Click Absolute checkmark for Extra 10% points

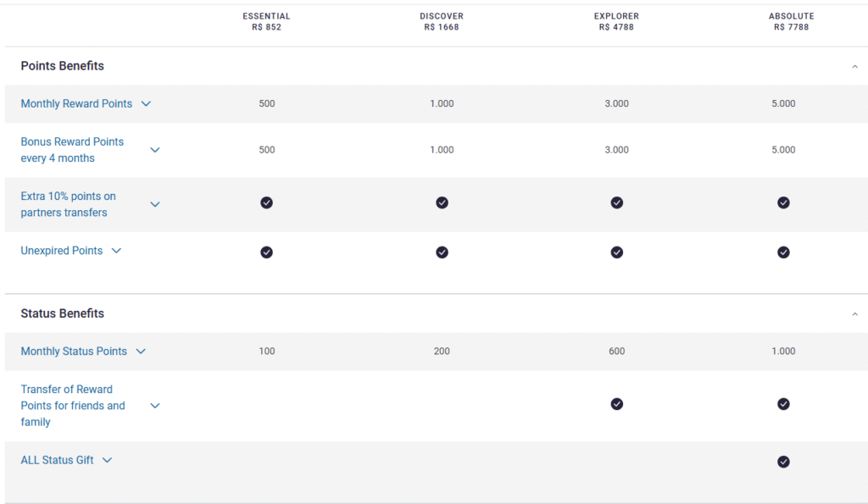(x=783, y=202)
